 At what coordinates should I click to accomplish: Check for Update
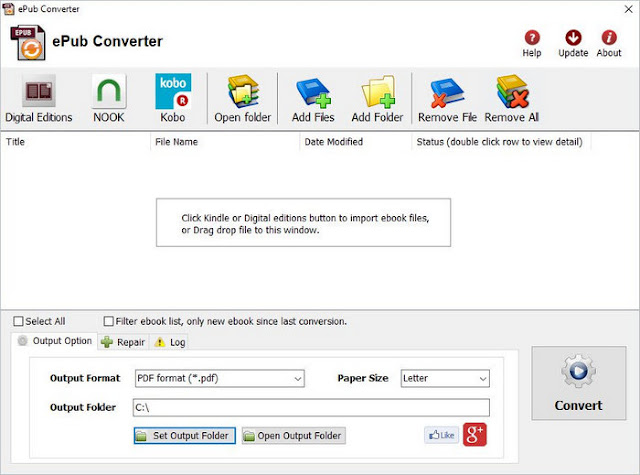573,44
